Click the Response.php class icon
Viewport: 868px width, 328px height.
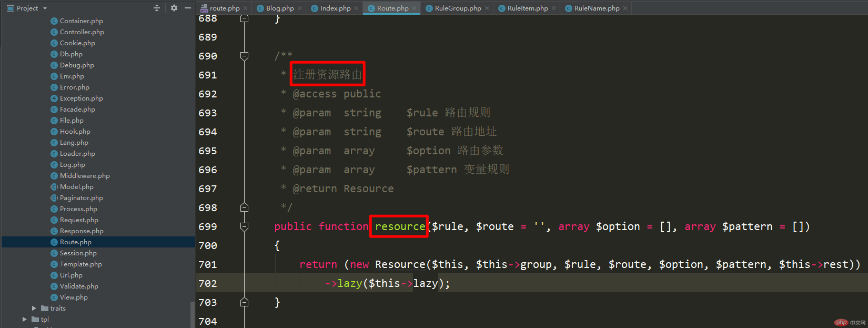click(54, 231)
